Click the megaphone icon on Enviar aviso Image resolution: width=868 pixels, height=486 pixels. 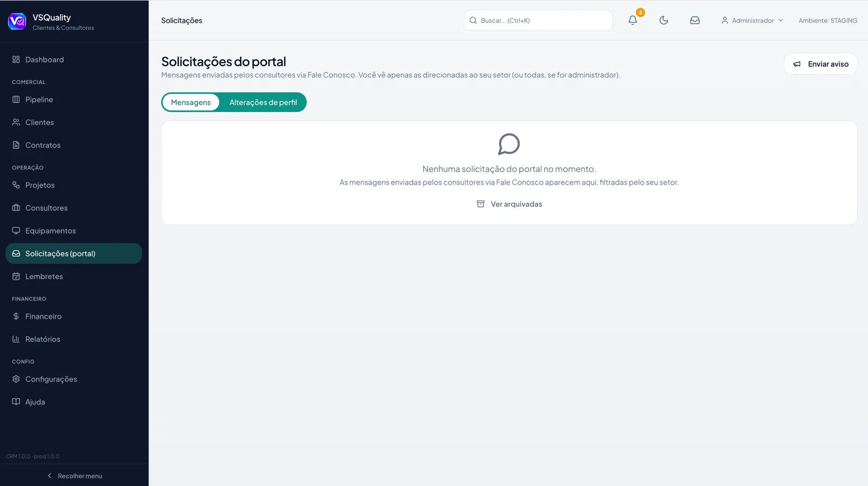pyautogui.click(x=797, y=64)
